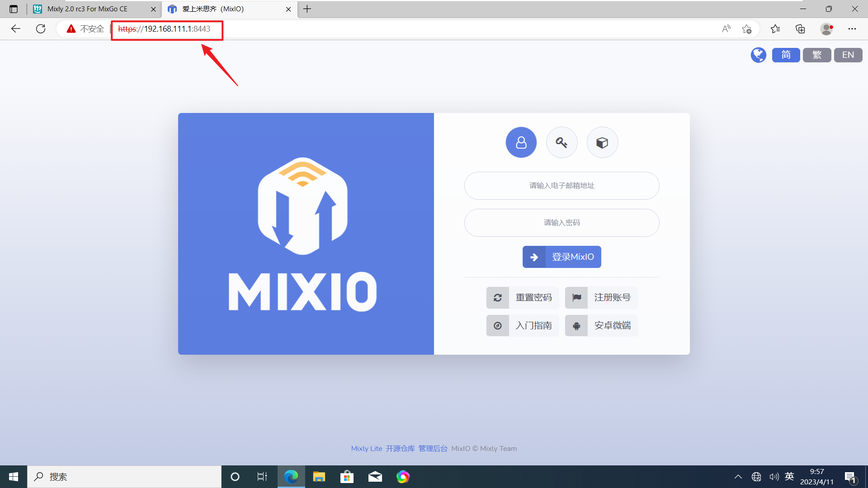
Task: Open File Explorer from the taskbar
Action: 319,477
